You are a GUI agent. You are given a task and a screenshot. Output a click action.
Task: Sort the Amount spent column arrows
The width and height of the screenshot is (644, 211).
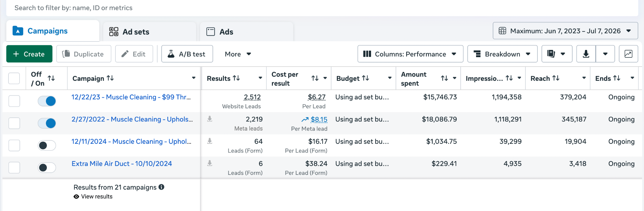pyautogui.click(x=444, y=78)
